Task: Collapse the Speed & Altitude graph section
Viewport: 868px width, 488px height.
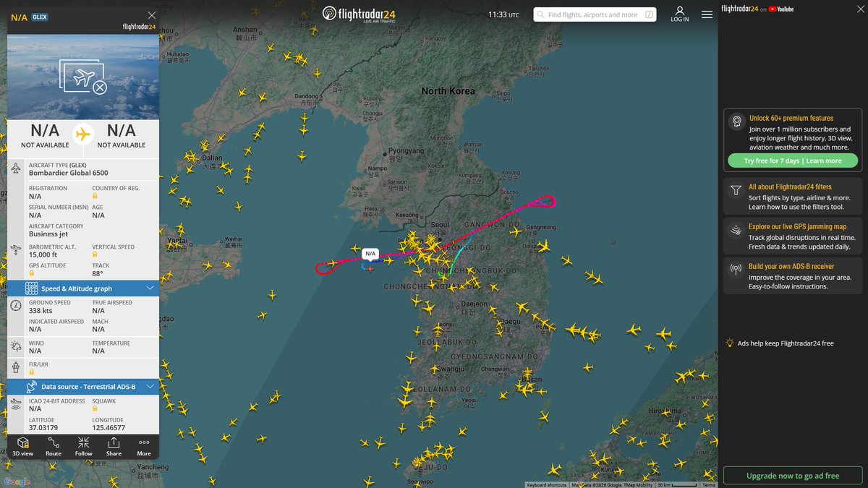Action: click(x=150, y=288)
